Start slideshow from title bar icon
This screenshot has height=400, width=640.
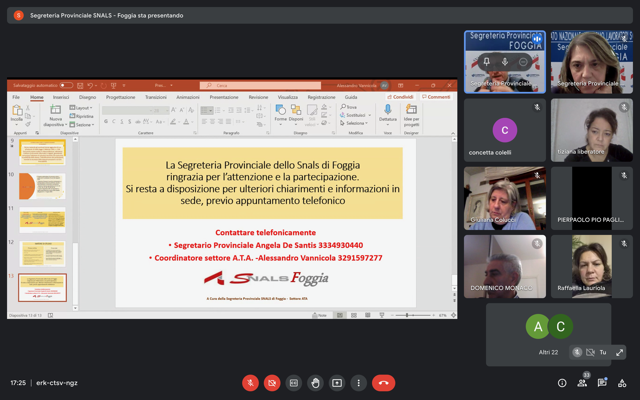click(113, 85)
